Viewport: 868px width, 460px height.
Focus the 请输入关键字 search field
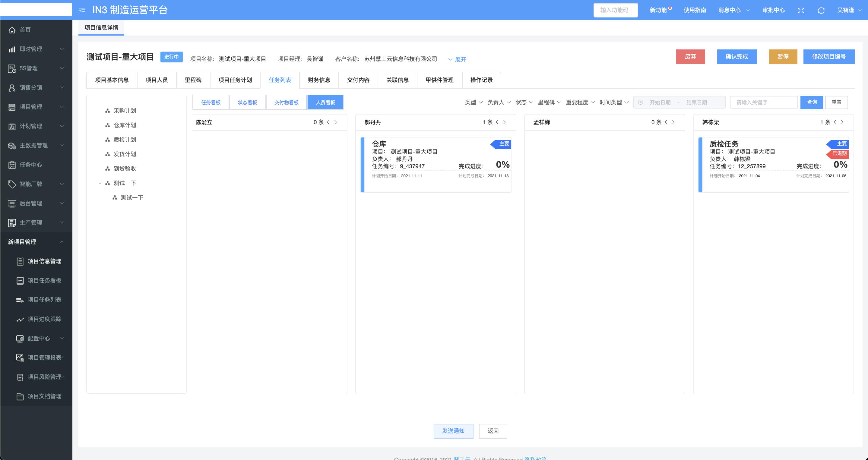(763, 102)
